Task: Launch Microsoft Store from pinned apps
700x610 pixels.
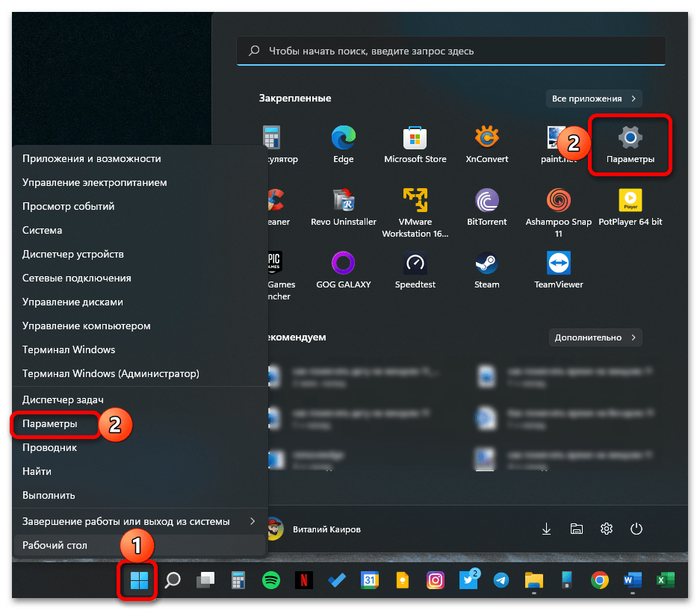Action: pos(415,144)
